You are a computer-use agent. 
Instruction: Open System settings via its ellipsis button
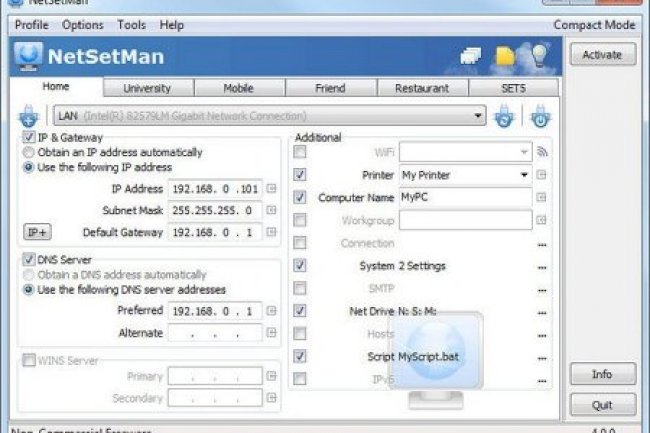[x=542, y=267]
